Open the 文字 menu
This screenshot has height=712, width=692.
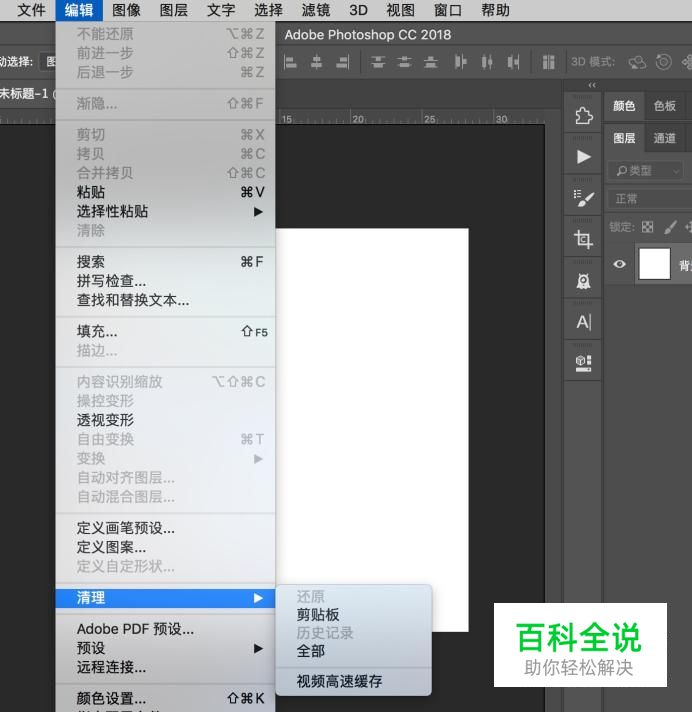click(x=221, y=10)
